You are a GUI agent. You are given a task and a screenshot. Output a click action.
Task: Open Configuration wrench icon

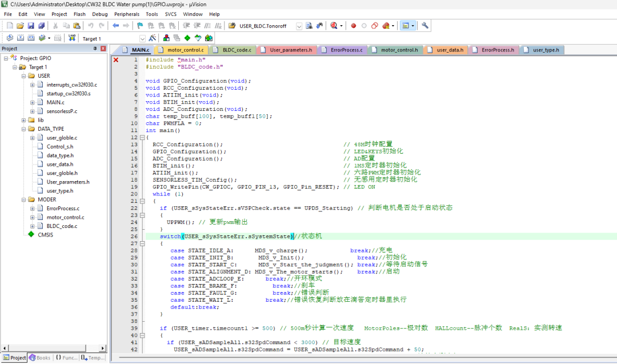point(425,26)
